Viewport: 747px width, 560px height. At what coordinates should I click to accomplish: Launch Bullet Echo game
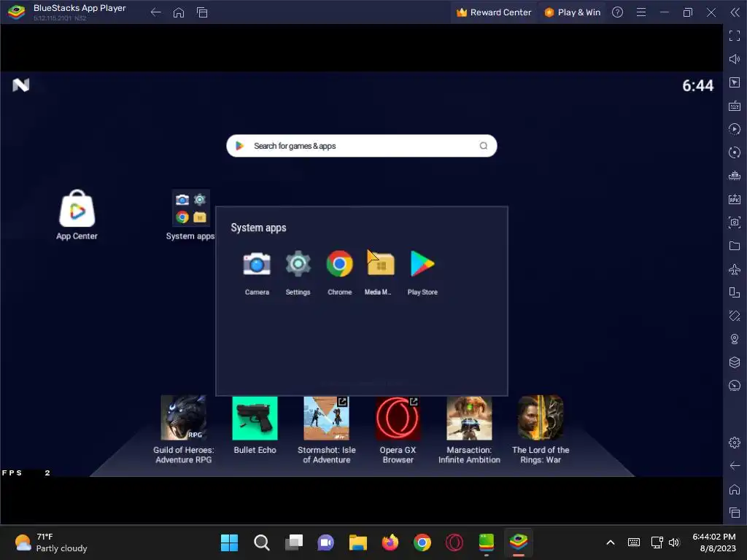(255, 418)
